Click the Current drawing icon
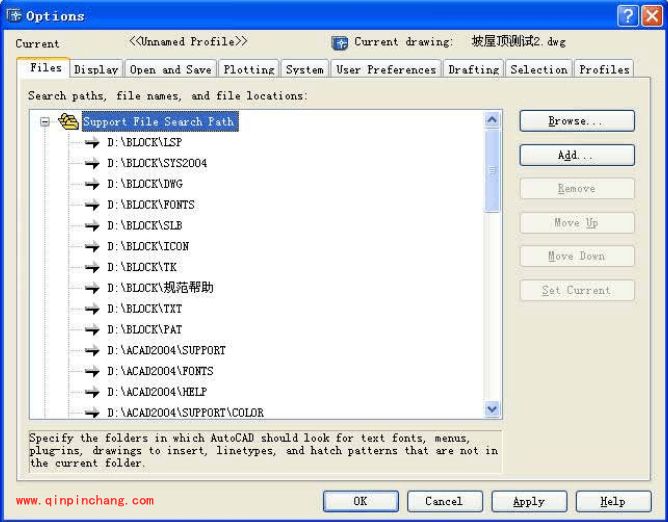This screenshot has width=668, height=522. click(340, 43)
